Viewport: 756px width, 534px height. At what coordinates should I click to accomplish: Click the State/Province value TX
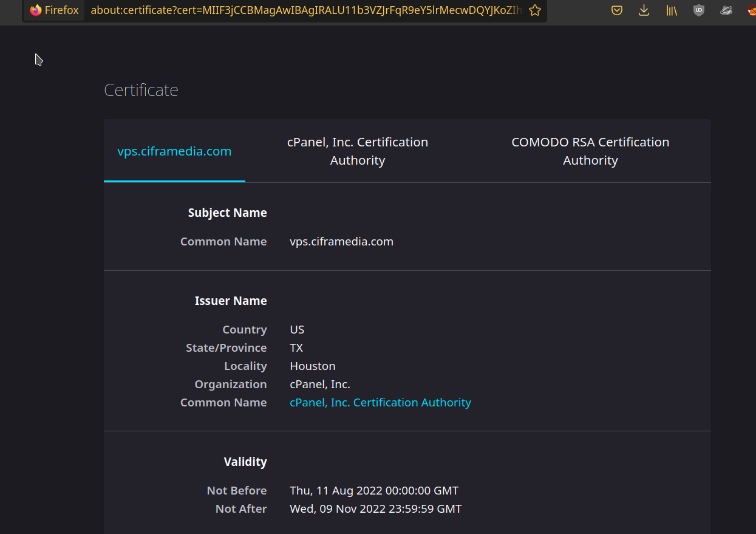[x=296, y=348]
